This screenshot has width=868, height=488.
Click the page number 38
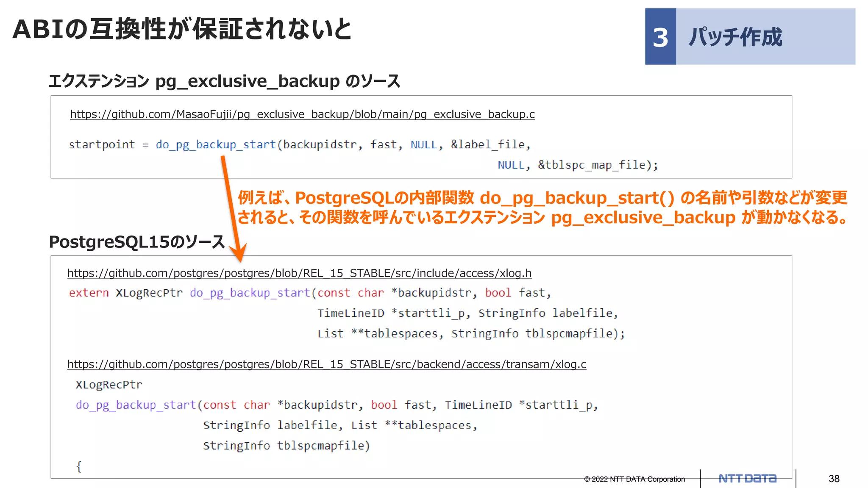point(834,479)
